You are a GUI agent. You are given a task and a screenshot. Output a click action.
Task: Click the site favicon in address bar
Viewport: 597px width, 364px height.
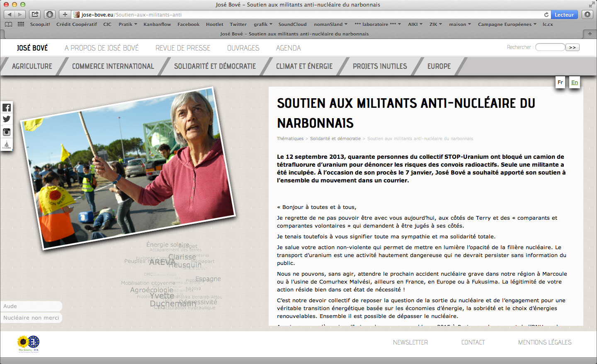(x=77, y=15)
